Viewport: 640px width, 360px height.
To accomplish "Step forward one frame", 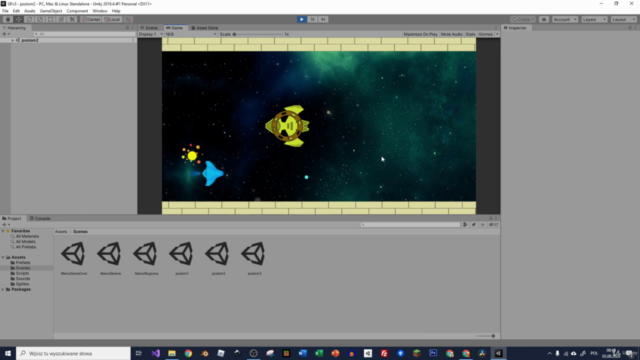I will 323,19.
